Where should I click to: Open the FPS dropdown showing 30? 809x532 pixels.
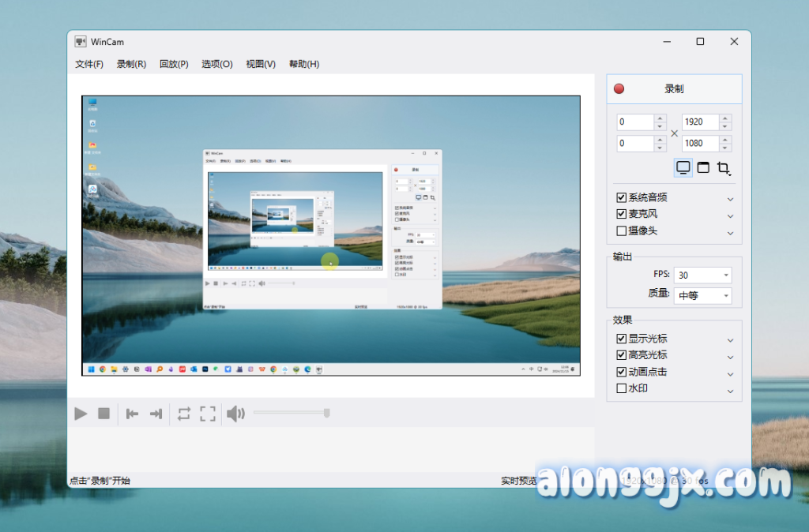coord(703,275)
